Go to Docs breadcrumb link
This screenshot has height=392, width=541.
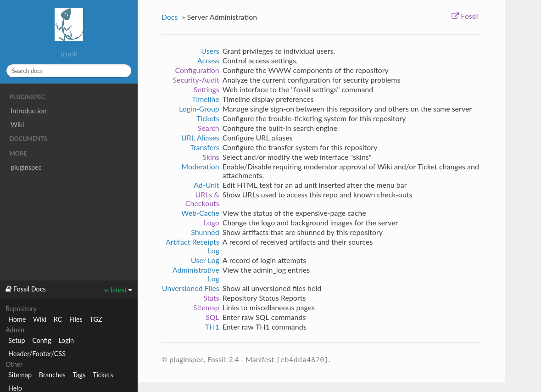169,17
